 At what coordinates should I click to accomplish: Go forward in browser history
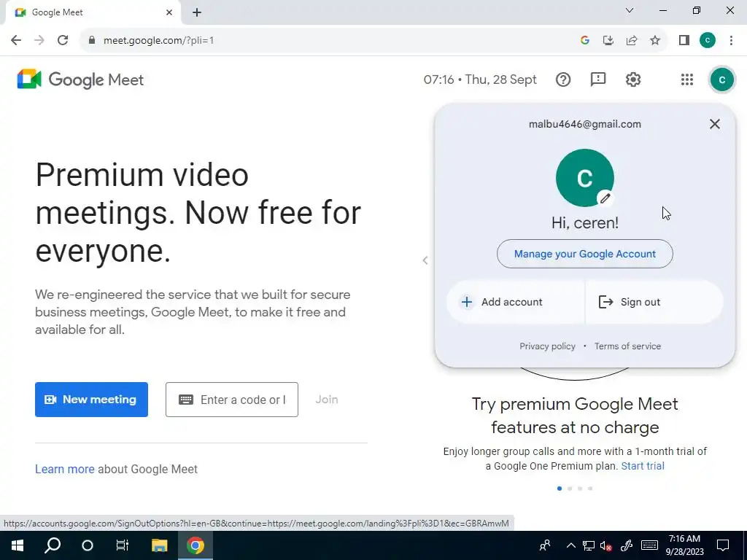click(x=39, y=41)
